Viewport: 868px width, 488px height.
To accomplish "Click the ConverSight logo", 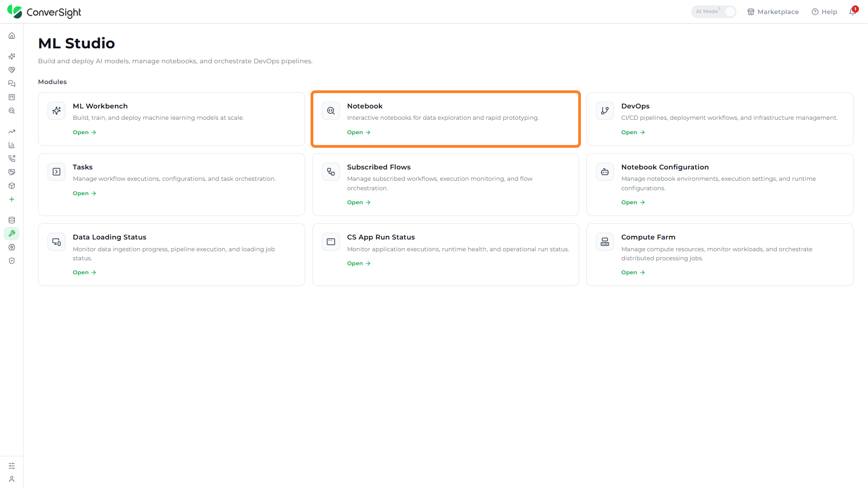I will (44, 12).
